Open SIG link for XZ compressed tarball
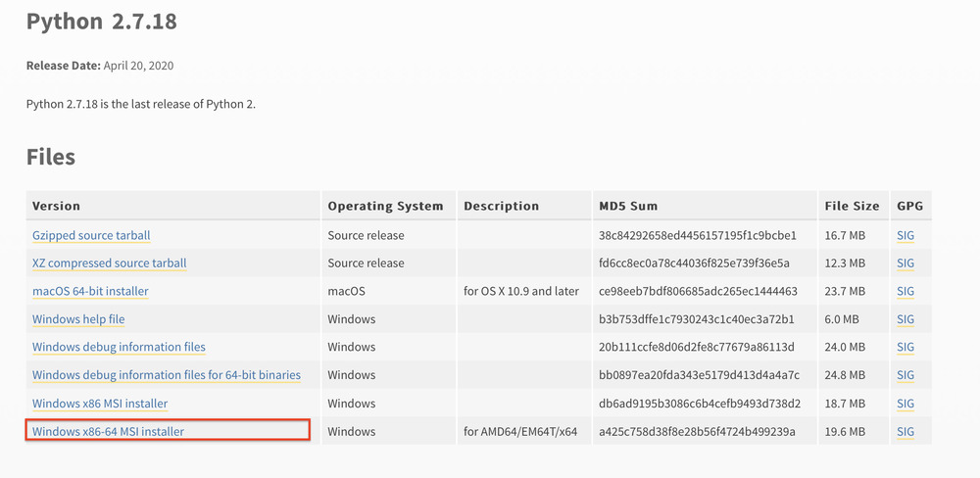 [x=906, y=263]
